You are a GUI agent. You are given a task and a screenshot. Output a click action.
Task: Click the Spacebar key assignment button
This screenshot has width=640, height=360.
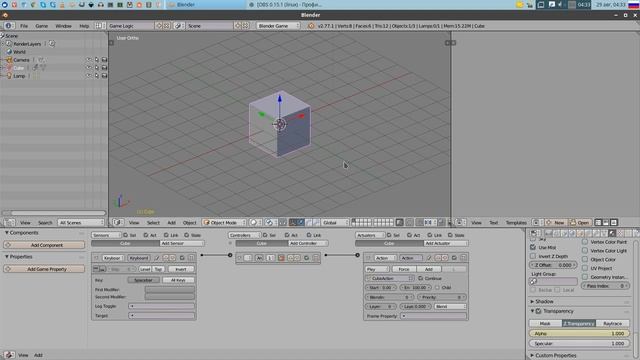(143, 280)
